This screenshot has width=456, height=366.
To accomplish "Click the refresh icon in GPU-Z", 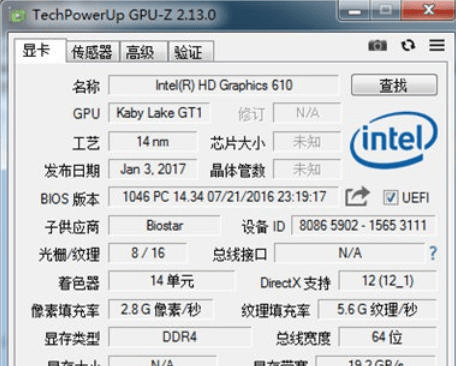I will click(x=408, y=45).
